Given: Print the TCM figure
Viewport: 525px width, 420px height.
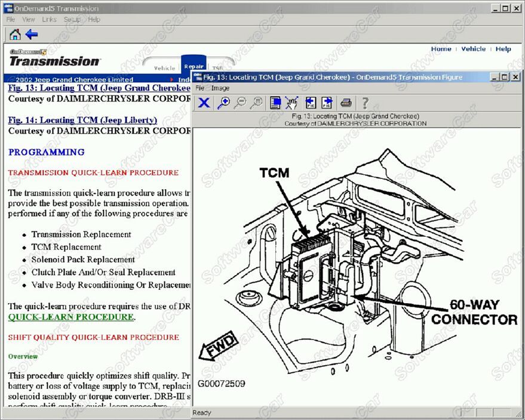Looking at the screenshot, I should 346,103.
